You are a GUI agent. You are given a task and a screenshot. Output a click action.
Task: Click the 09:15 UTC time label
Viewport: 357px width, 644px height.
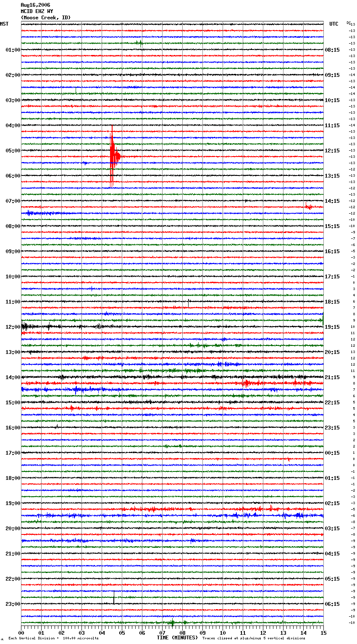[x=332, y=75]
